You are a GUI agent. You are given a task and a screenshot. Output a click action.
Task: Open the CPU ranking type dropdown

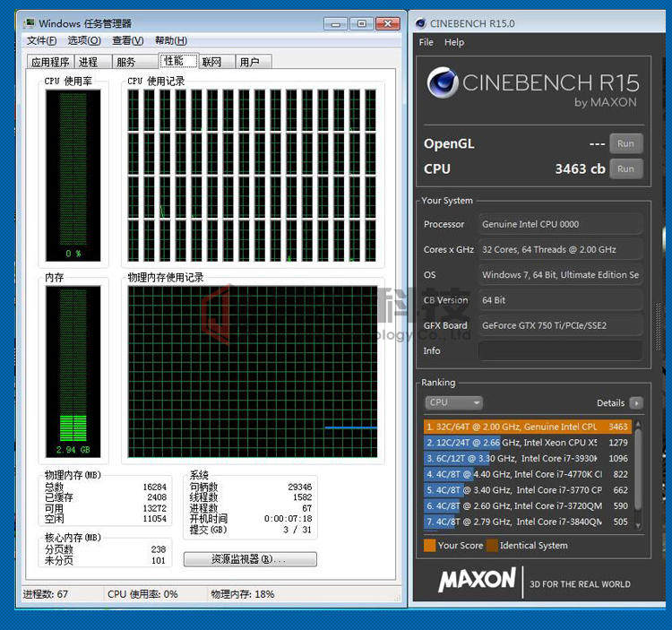click(454, 402)
